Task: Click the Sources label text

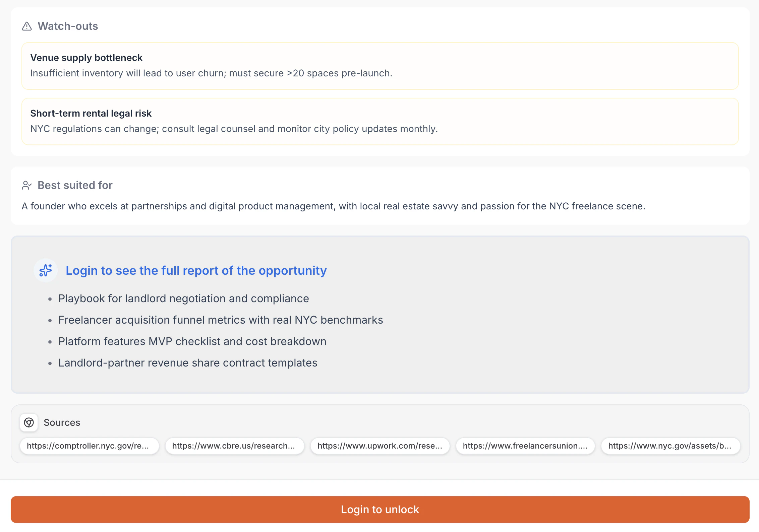Action: 62,422
